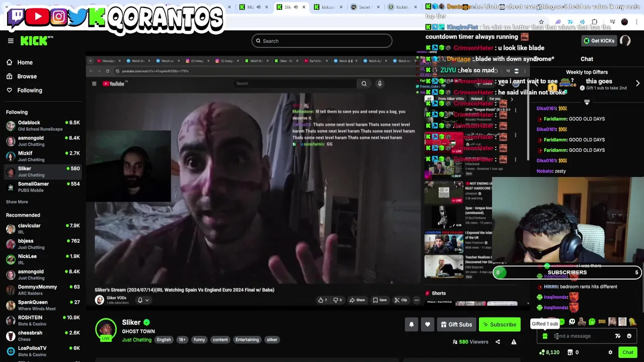Click YouTube voice search microphone

(380, 83)
